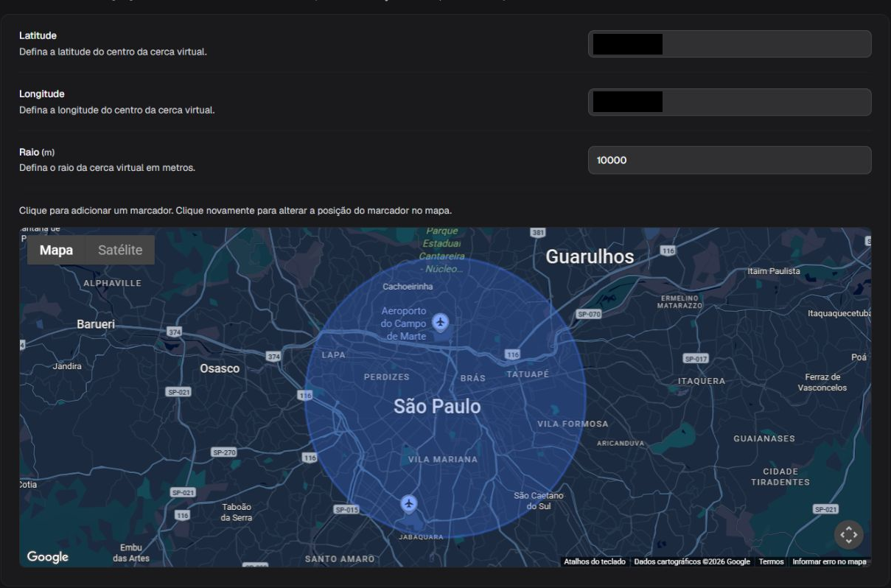Click the Parque Estadual Cantareira label

[442, 250]
